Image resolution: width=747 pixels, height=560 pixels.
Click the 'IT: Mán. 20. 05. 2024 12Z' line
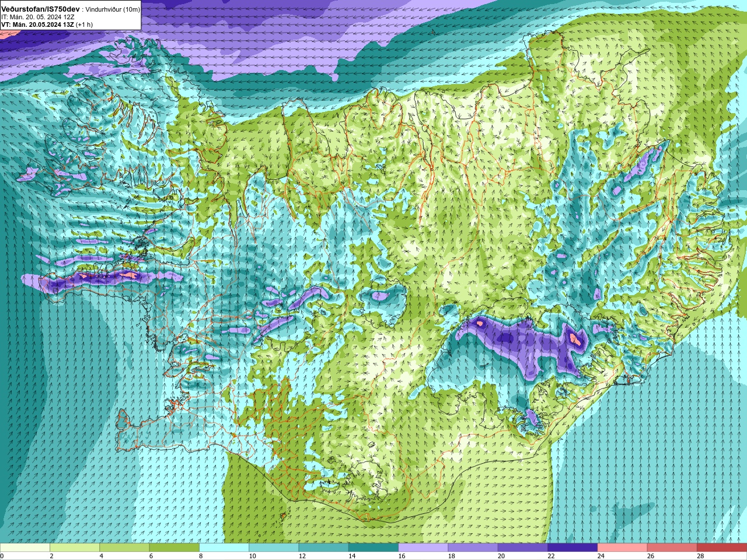coord(38,17)
